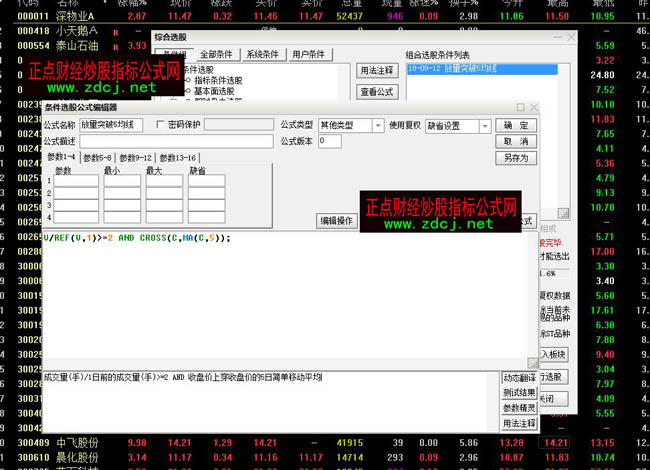Open 测试结果 for the formula
Screen dimensions: 650x470
click(x=517, y=393)
